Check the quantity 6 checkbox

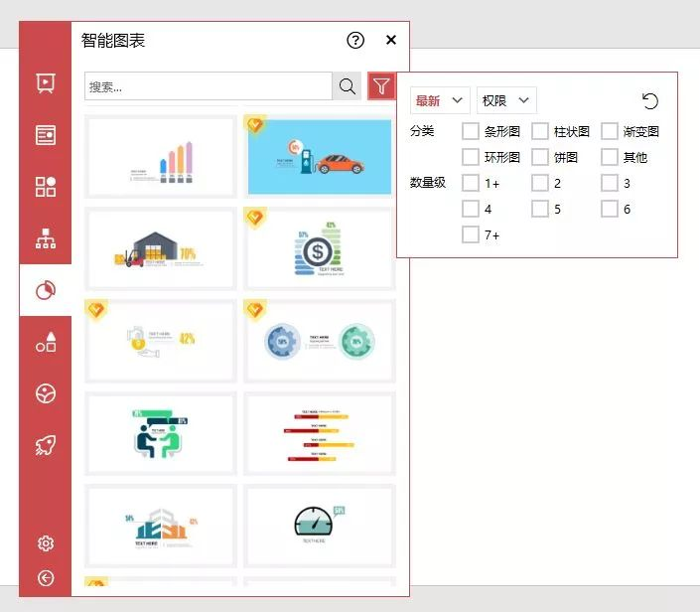pos(610,209)
